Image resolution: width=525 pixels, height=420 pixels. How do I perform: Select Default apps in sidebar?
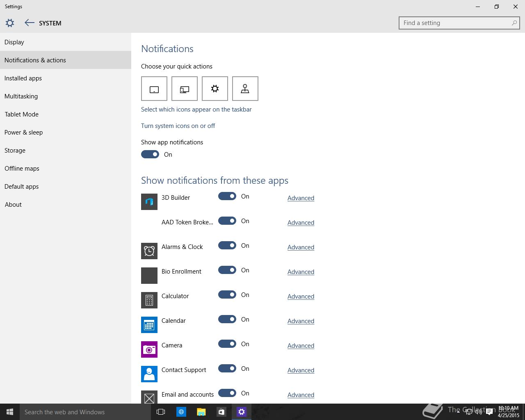pos(66,186)
